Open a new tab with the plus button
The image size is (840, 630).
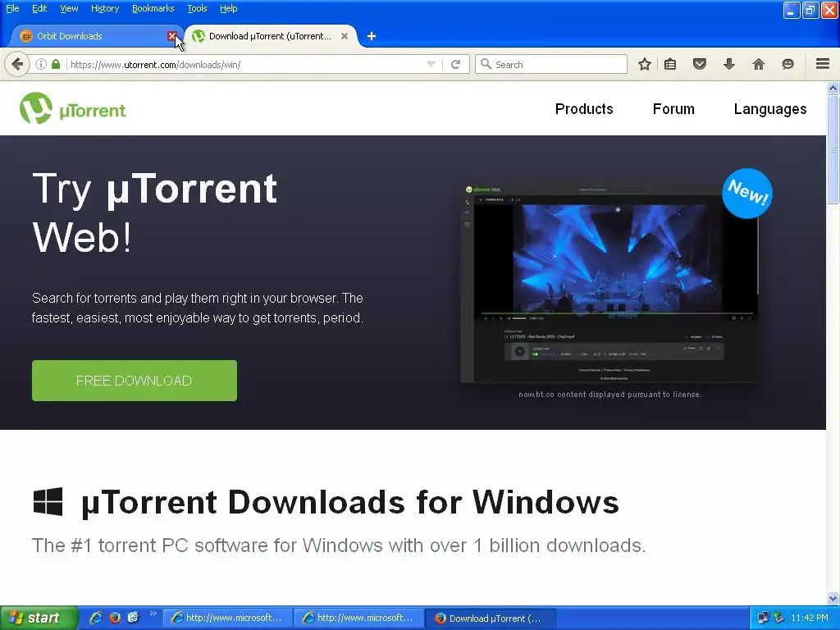pyautogui.click(x=372, y=36)
